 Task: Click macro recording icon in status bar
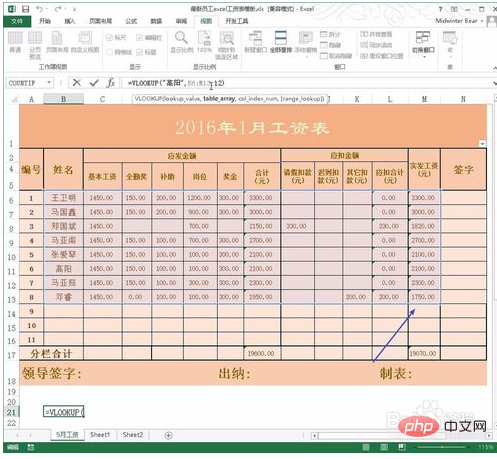click(31, 447)
